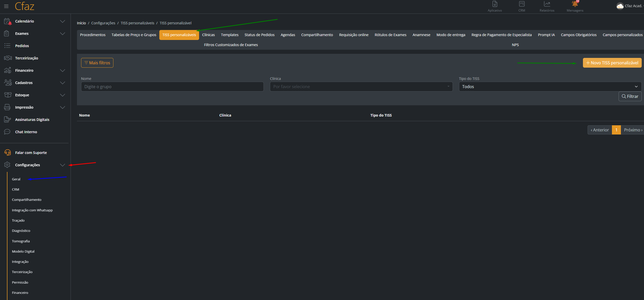Select the TISS personalizáveis tab
This screenshot has width=644, height=300.
tap(179, 35)
